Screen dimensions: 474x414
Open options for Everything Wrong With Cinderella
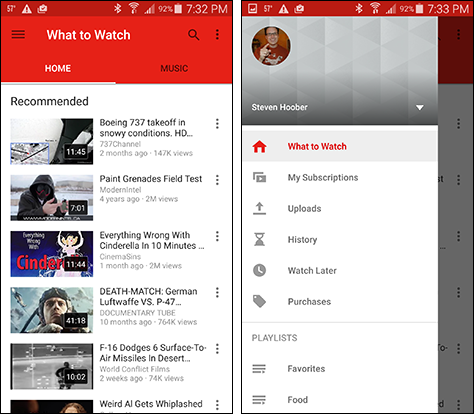click(217, 236)
